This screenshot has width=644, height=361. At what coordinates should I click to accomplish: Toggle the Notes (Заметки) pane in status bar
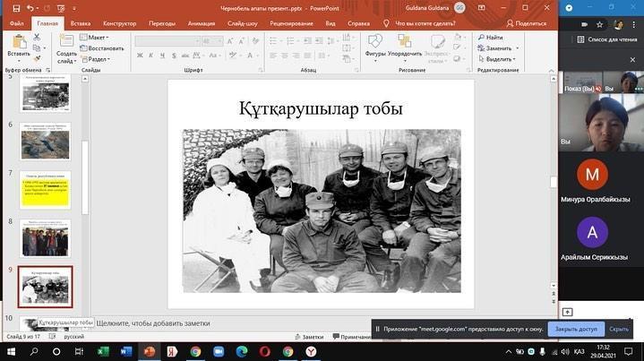point(311,337)
